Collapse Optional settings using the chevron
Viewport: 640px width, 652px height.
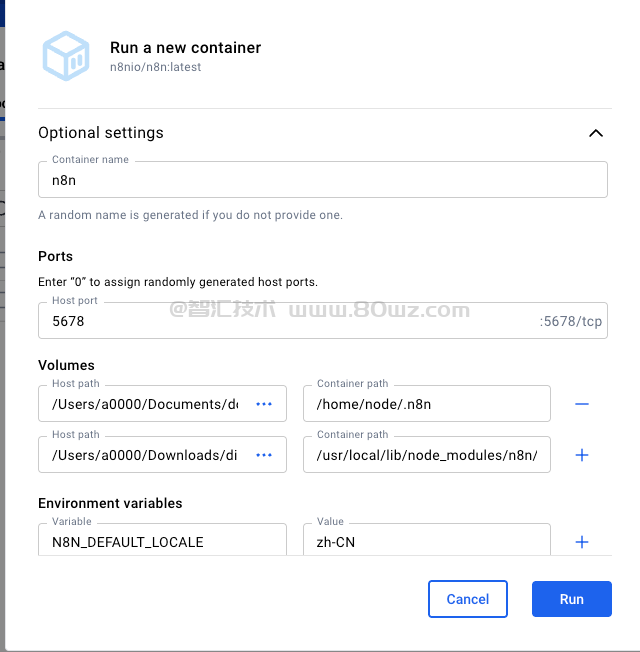[x=596, y=133]
